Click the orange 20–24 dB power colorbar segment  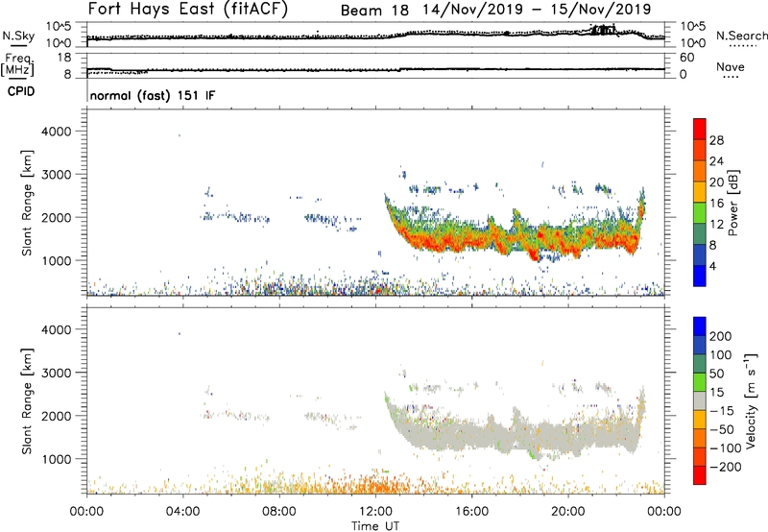pos(700,172)
